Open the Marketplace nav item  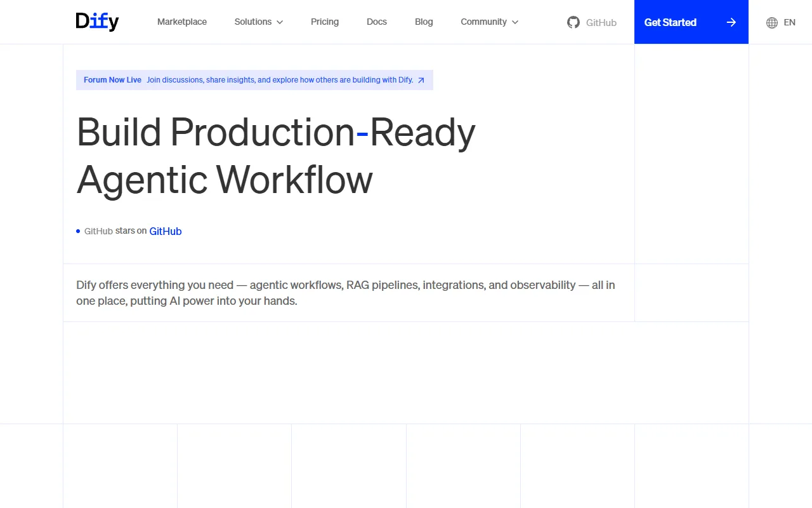182,22
